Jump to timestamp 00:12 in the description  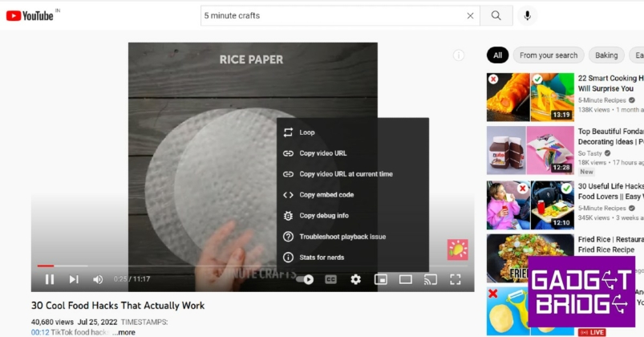click(x=40, y=332)
